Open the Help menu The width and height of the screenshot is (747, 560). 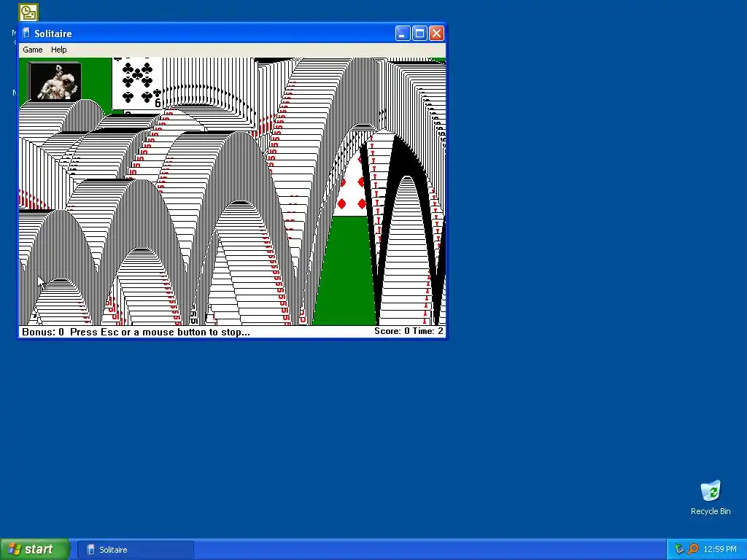pyautogui.click(x=58, y=50)
